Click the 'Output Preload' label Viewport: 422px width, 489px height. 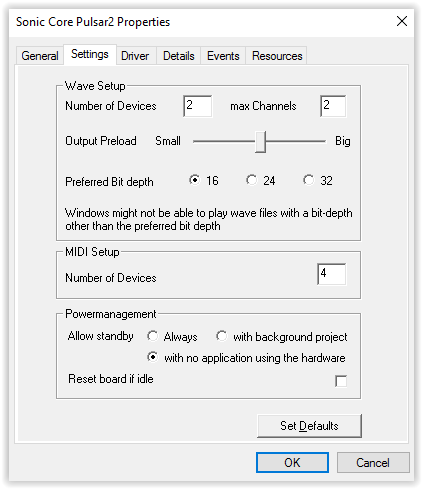101,141
